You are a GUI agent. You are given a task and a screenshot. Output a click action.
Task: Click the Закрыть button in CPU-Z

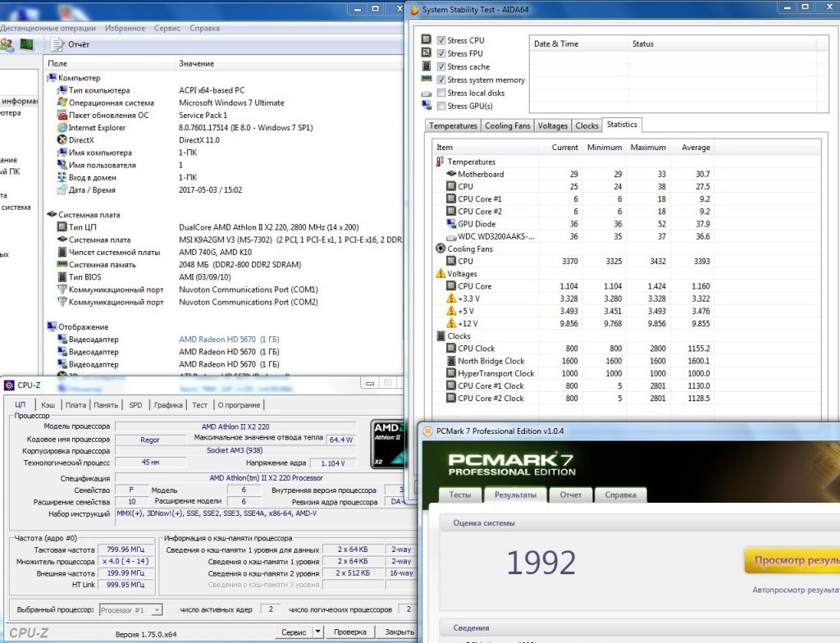[399, 632]
